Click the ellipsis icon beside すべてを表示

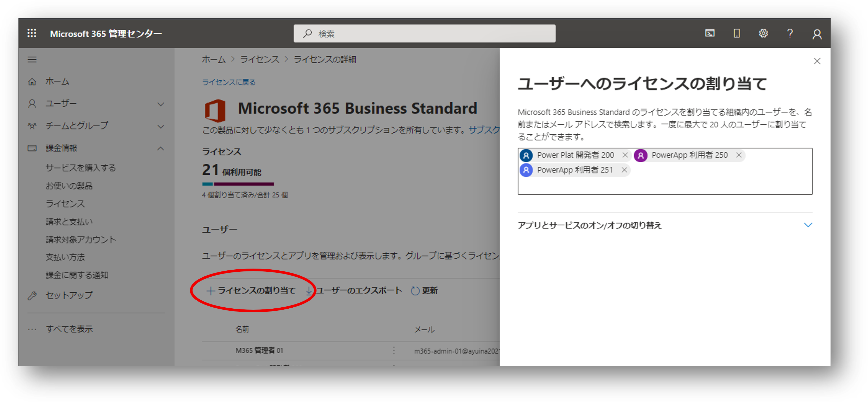pos(32,329)
